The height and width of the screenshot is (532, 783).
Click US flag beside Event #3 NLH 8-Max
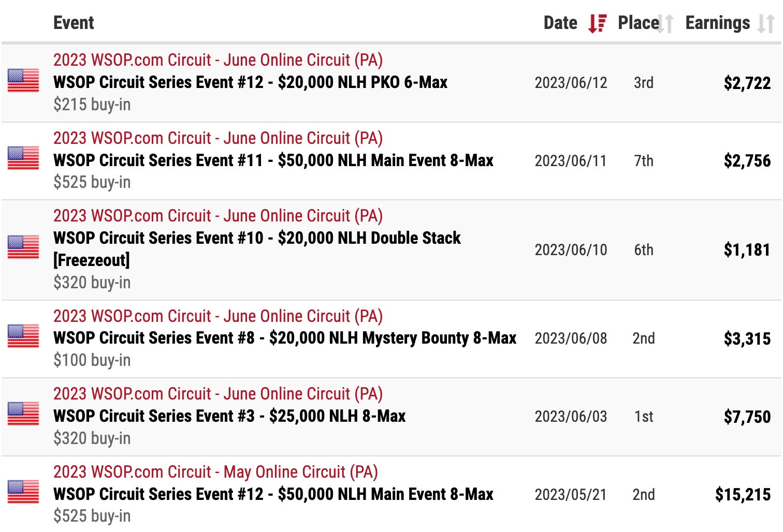click(23, 414)
